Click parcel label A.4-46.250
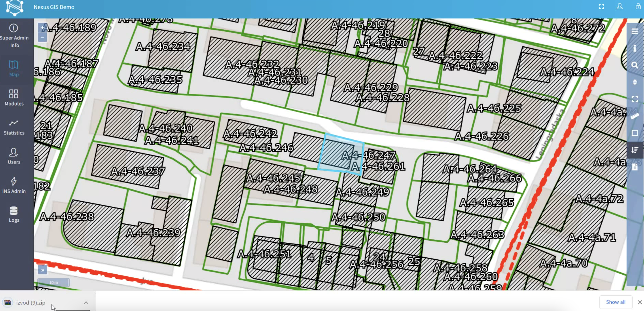This screenshot has width=644, height=311. (358, 217)
